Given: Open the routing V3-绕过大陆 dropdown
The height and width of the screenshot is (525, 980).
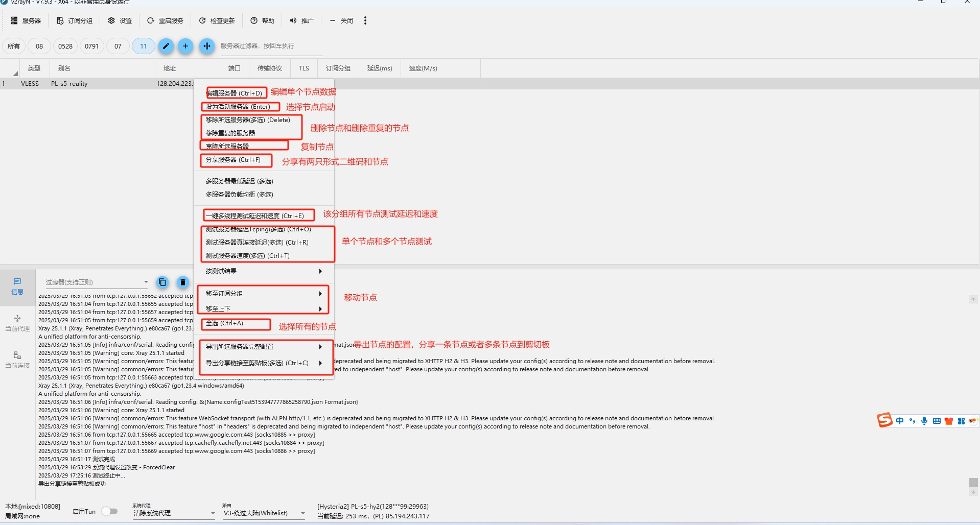Looking at the screenshot, I should coord(264,513).
